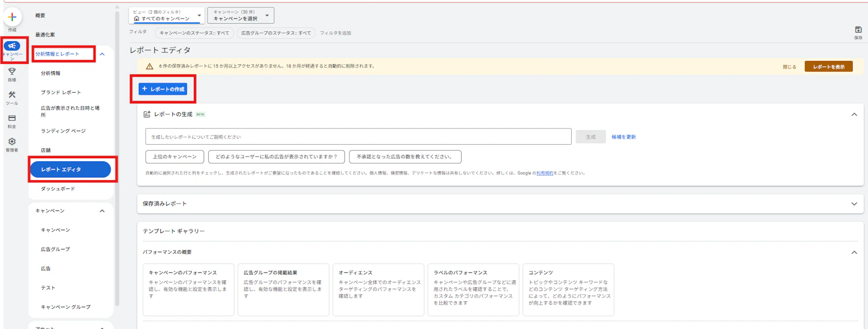Open the Admin gear icon

[x=12, y=142]
